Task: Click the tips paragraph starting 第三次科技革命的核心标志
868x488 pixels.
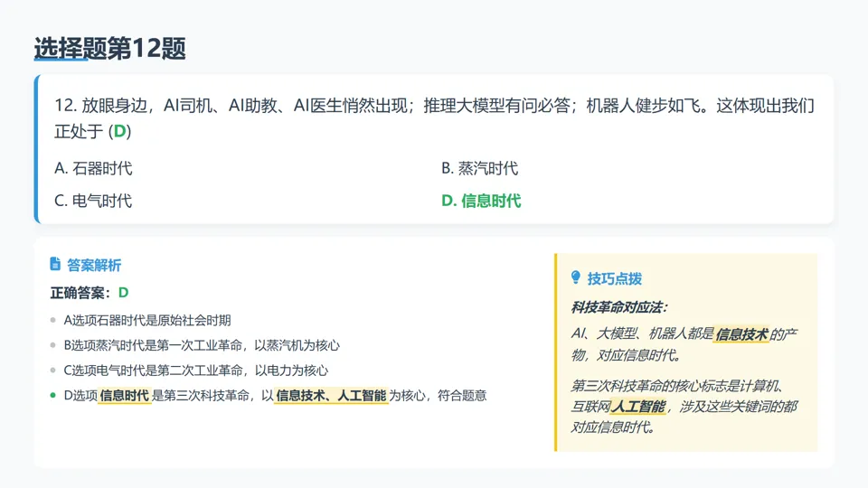Action: click(684, 407)
